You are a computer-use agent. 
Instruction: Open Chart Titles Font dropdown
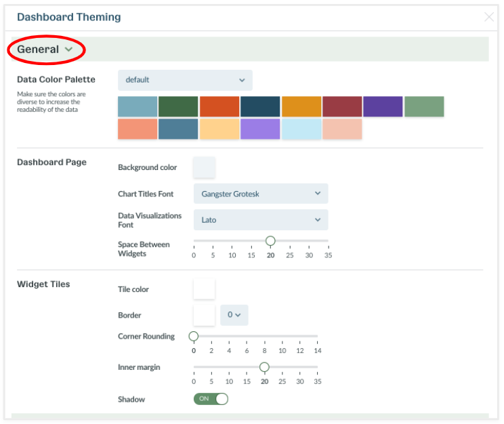(260, 194)
